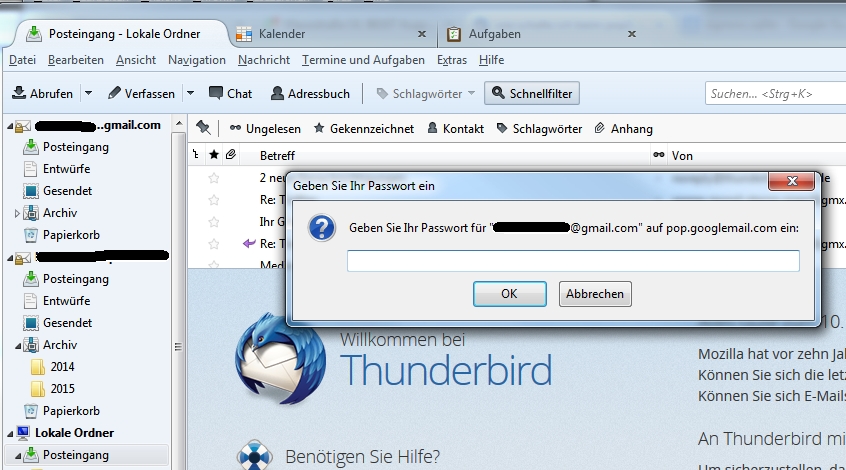Open the Termine und Aufgaben menu
Image resolution: width=846 pixels, height=470 pixels.
tap(363, 60)
